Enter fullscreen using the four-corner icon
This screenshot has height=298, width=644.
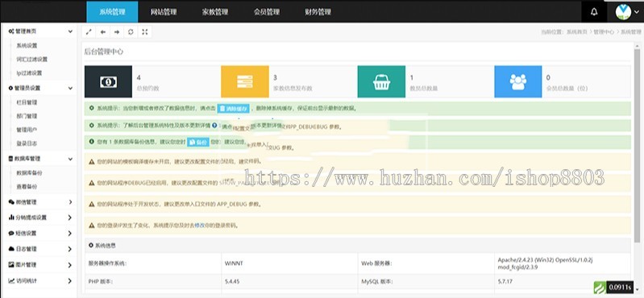click(144, 32)
